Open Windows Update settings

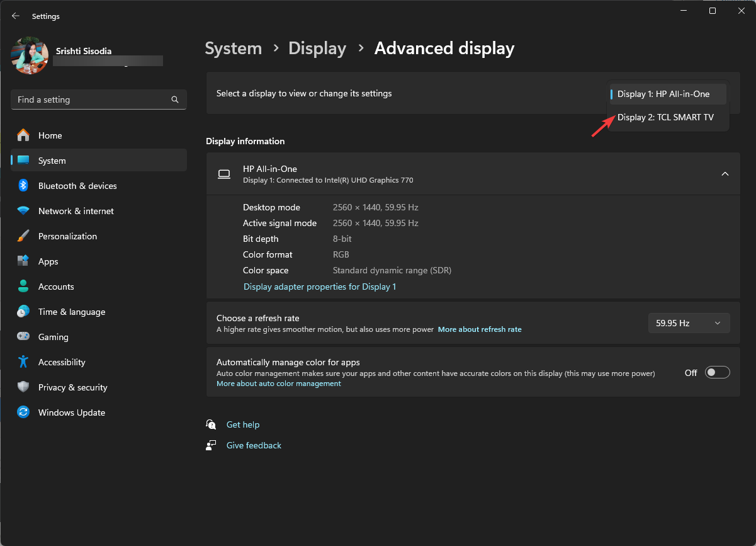(x=71, y=412)
